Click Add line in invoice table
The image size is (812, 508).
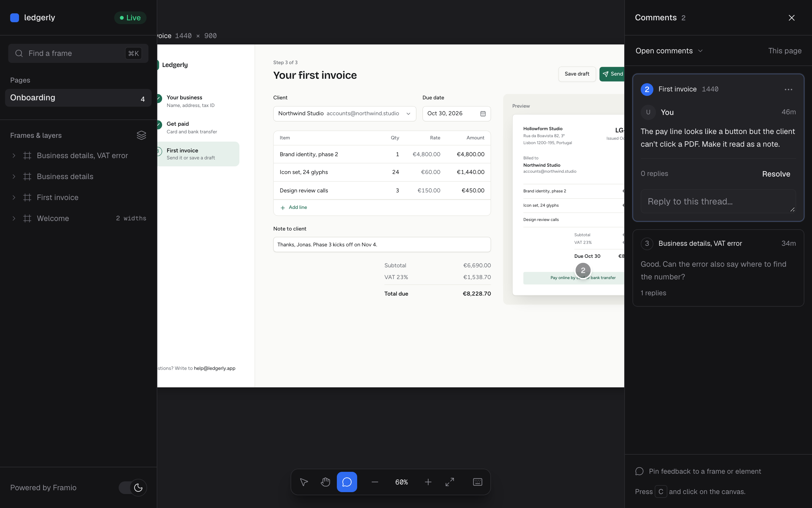click(294, 207)
